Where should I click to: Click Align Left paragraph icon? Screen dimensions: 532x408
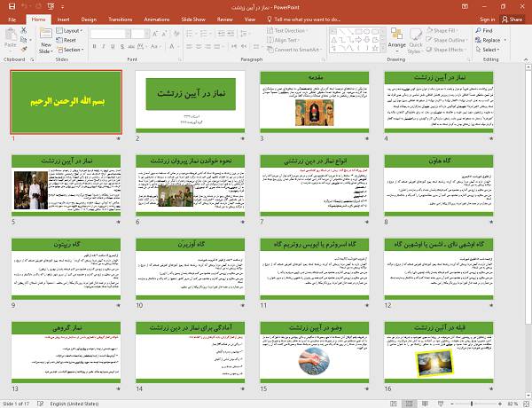[x=189, y=46]
